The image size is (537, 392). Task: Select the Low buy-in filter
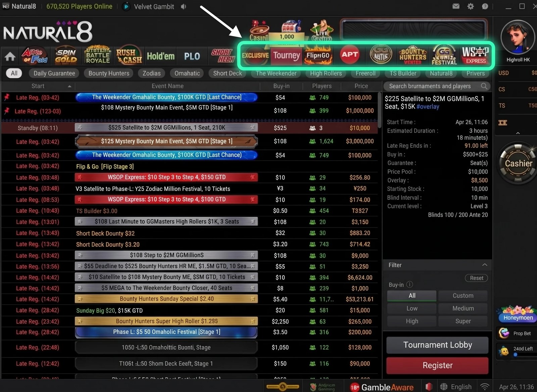(412, 308)
